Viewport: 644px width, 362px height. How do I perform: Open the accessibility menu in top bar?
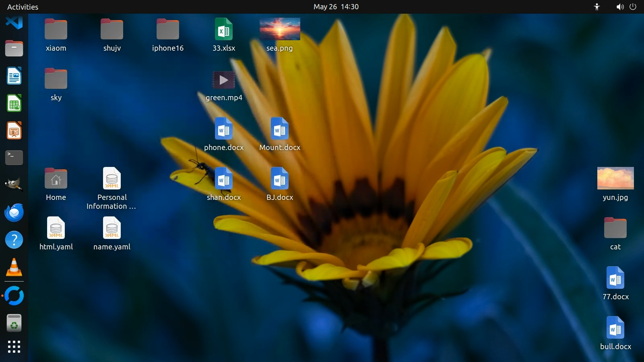click(x=597, y=7)
